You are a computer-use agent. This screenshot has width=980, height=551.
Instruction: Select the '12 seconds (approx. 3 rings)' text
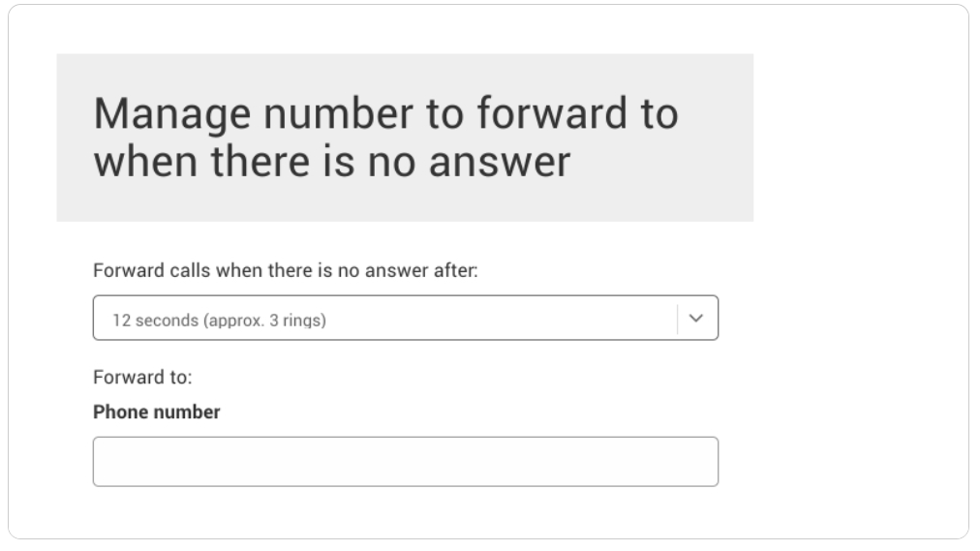tap(220, 321)
